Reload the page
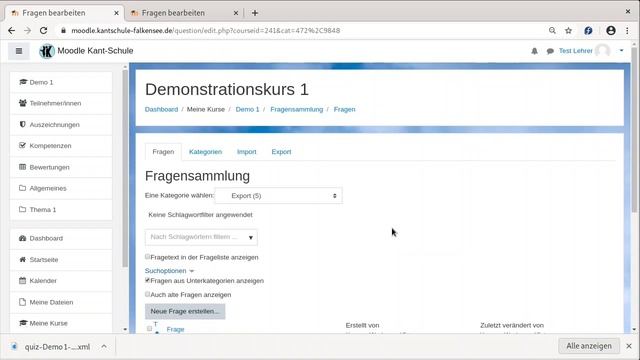The image size is (640, 360). click(43, 31)
